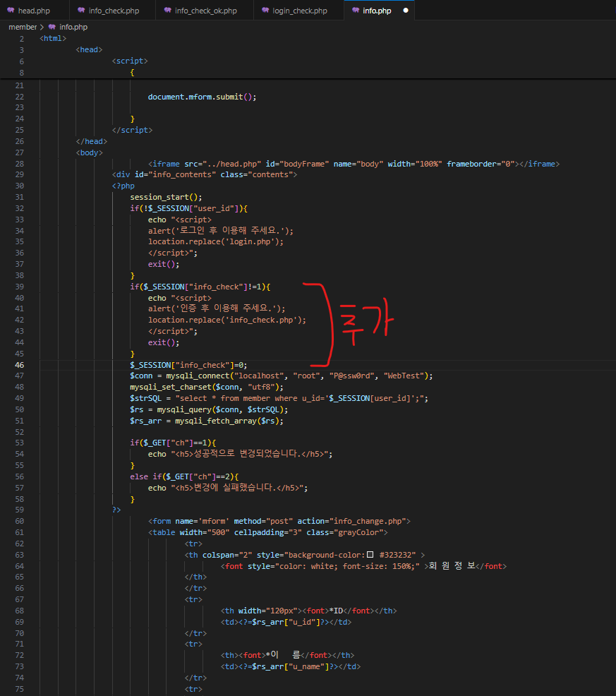Screen dimensions: 616x696
Task: Click sticky header line <script>
Action: point(130,61)
